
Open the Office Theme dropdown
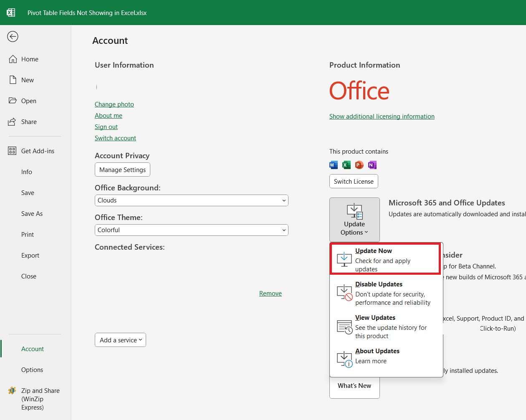(192, 230)
